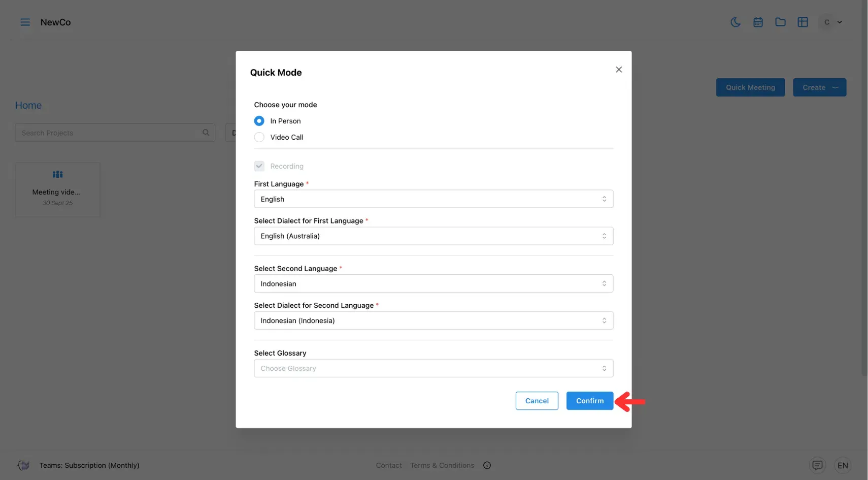
Task: Select the Video Call option
Action: click(x=259, y=137)
